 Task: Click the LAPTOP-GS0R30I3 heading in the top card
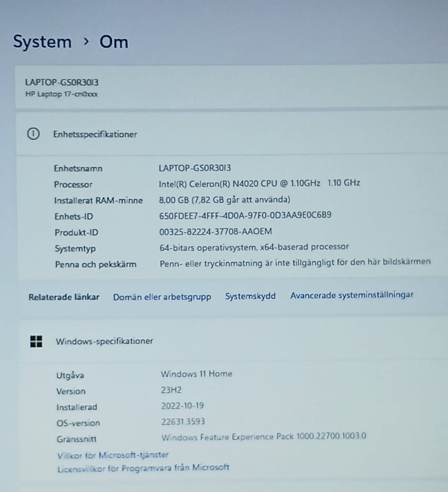tap(62, 82)
